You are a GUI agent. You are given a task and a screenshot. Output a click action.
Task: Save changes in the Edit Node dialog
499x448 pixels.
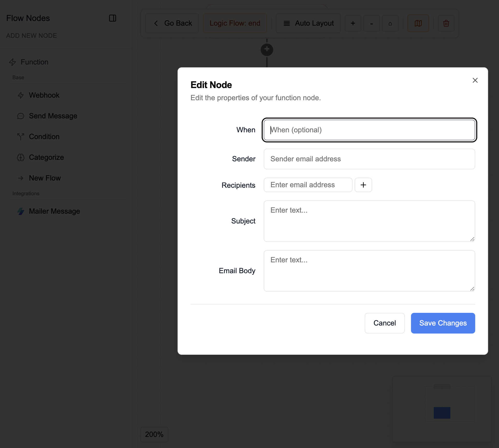tap(443, 323)
